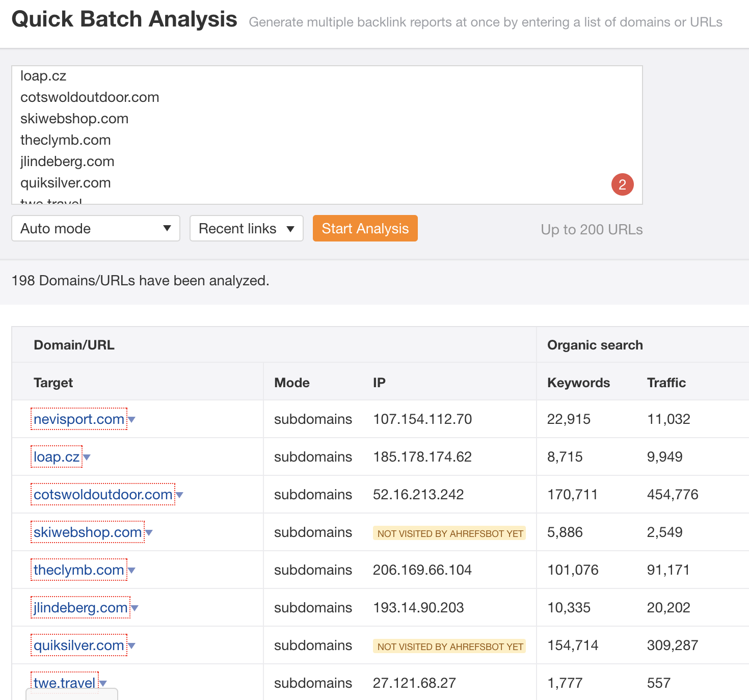Sort by the IP column header
Viewport: 749px width, 700px height.
379,383
